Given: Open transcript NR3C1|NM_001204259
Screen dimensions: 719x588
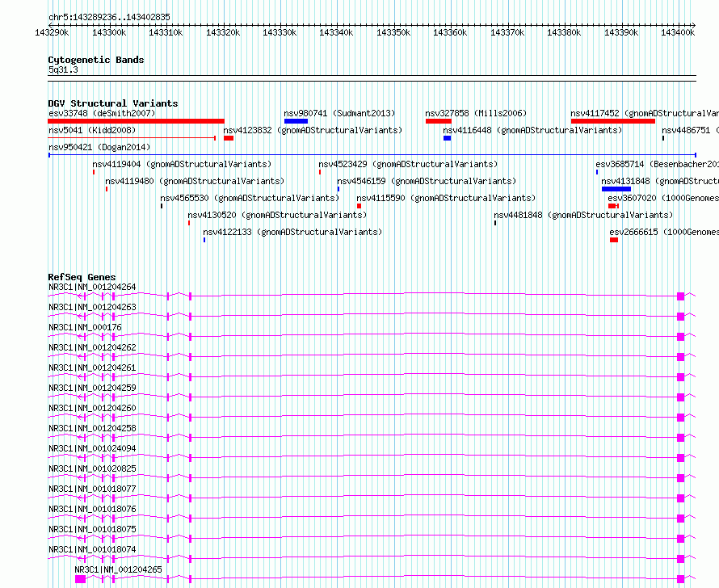Looking at the screenshot, I should [x=92, y=388].
